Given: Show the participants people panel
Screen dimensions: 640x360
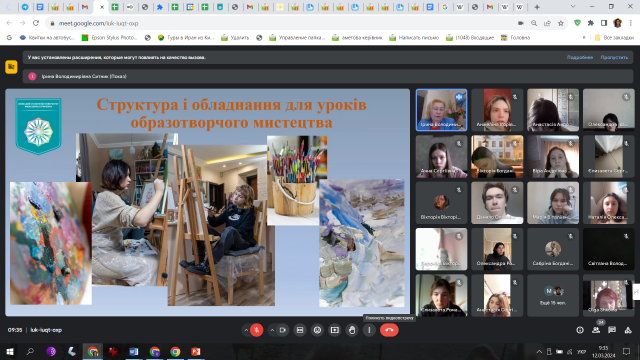Looking at the screenshot, I should coord(596,330).
